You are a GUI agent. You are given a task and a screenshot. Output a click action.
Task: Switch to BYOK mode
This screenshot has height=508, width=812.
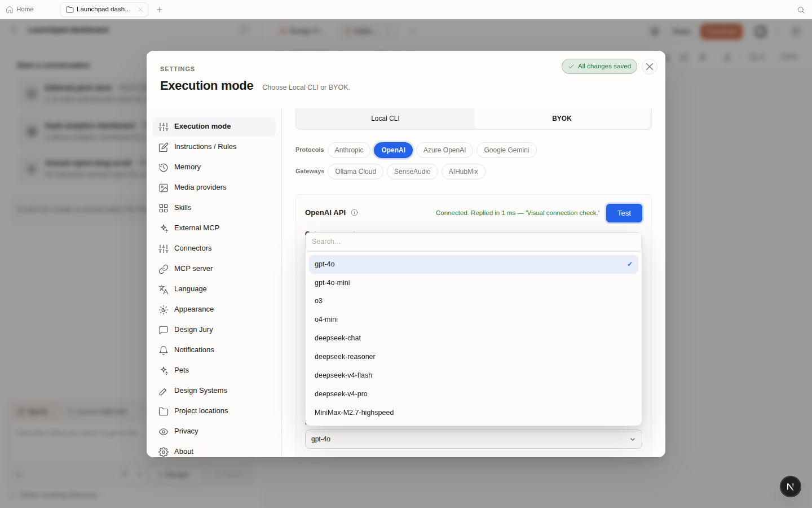(562, 119)
